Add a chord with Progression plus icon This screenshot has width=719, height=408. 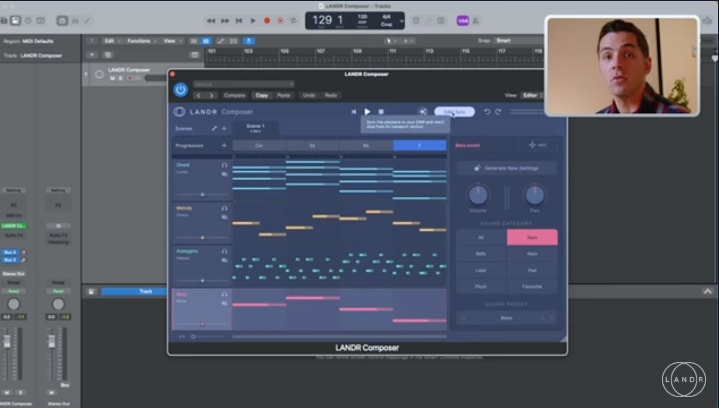(x=224, y=145)
